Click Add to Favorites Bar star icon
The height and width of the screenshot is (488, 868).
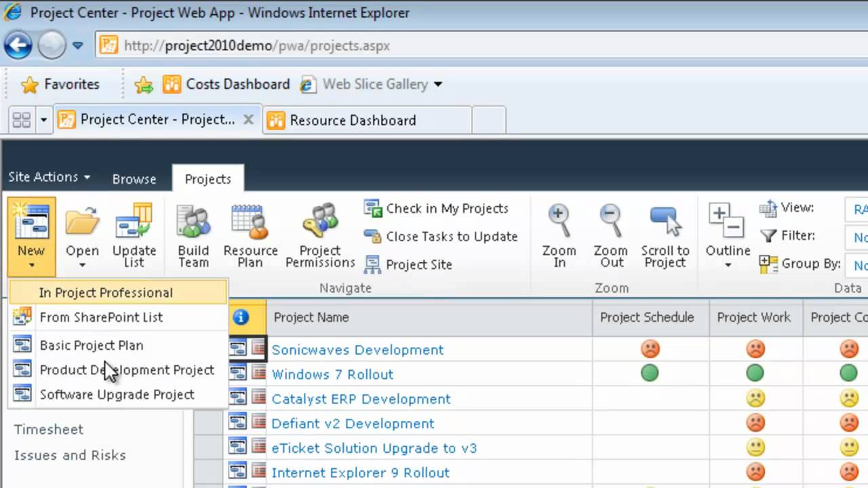pyautogui.click(x=144, y=84)
